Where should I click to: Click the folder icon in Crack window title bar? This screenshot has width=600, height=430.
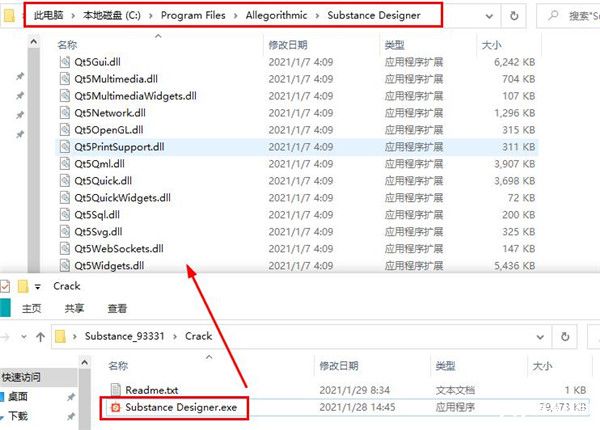tap(23, 286)
